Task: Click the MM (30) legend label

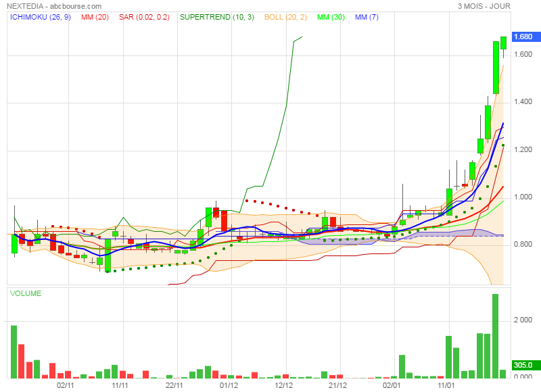Action: point(331,18)
